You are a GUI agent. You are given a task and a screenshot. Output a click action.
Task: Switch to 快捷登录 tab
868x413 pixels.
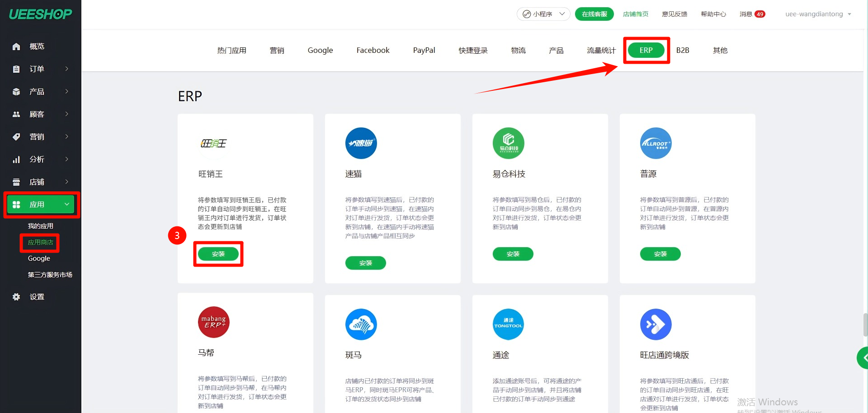473,50
